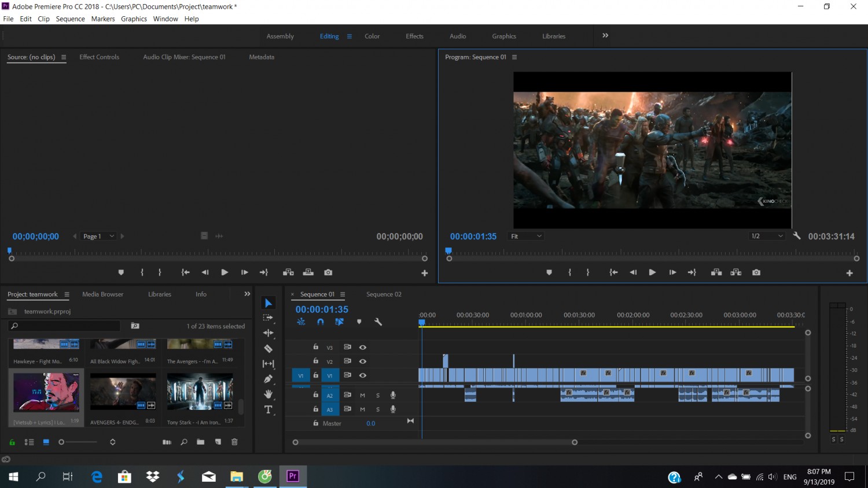Toggle linked selection in timeline

click(x=339, y=322)
